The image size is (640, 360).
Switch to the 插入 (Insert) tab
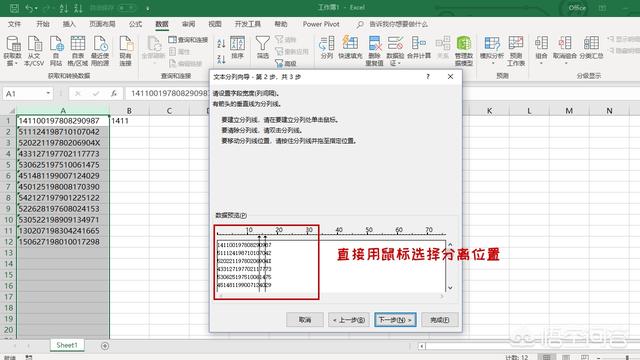(x=69, y=24)
